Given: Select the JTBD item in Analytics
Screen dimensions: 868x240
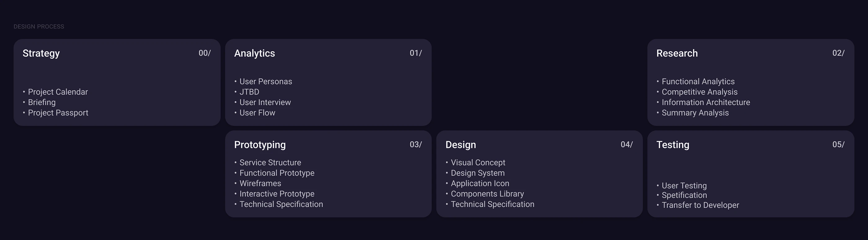Looking at the screenshot, I should point(249,92).
